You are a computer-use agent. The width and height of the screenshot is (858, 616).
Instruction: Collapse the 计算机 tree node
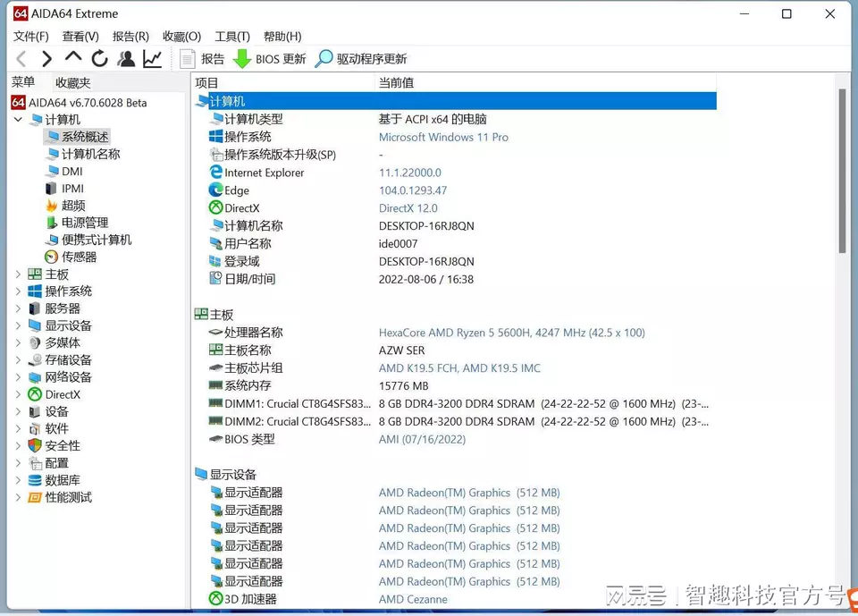[x=18, y=120]
